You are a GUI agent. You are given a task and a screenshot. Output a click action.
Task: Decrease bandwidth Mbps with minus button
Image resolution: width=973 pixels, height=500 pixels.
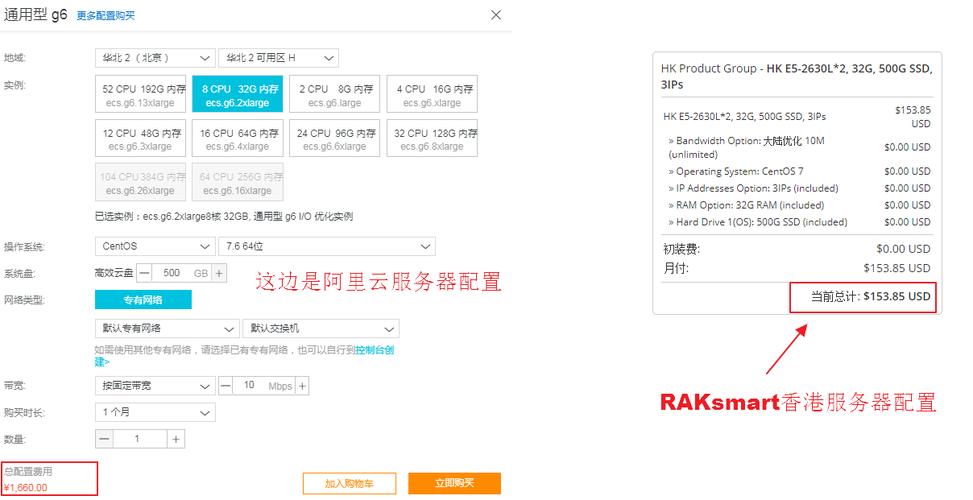(225, 386)
